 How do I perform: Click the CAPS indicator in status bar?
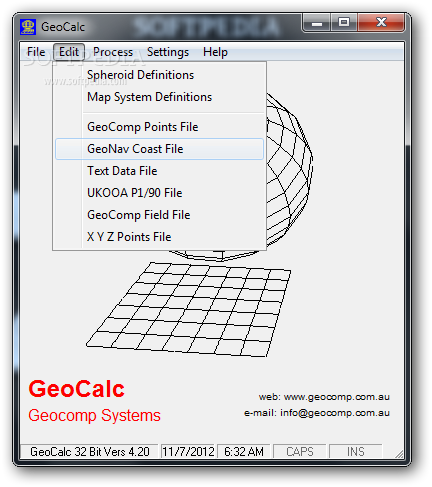[300, 452]
